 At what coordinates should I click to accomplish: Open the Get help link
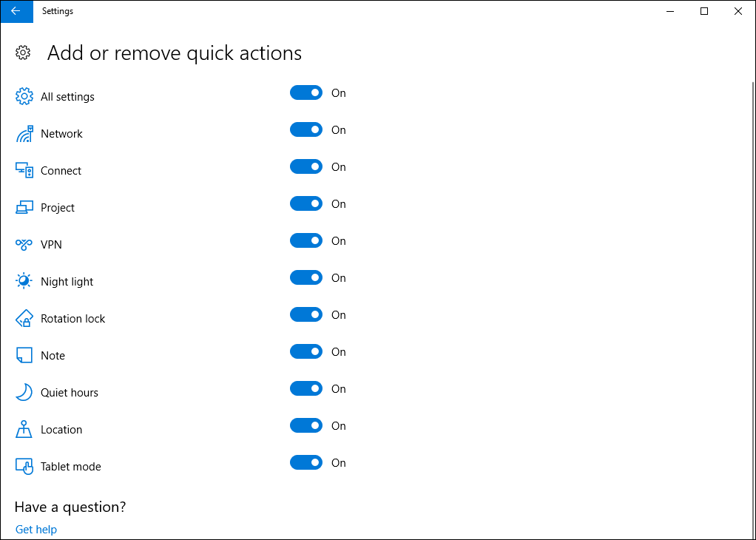point(36,529)
